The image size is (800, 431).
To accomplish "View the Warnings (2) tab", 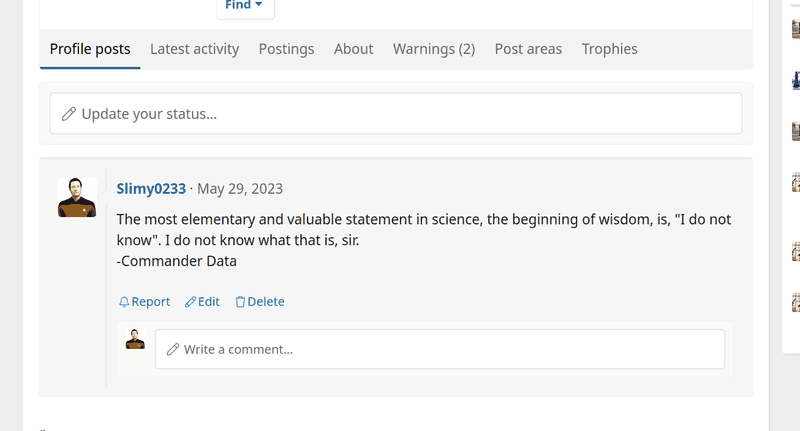I will tap(433, 49).
